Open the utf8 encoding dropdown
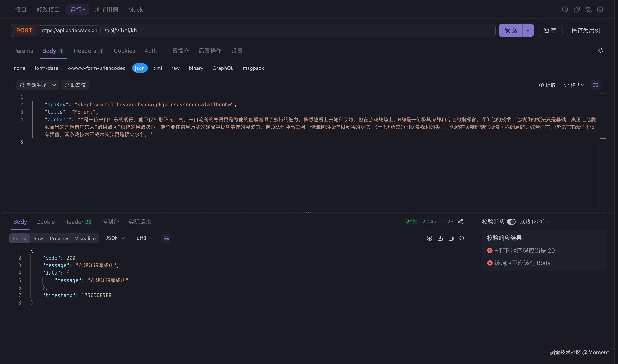This screenshot has width=618, height=364. click(x=144, y=238)
